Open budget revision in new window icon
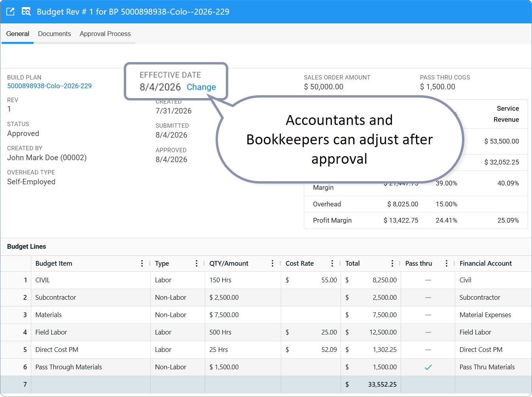This screenshot has height=397, width=532. click(11, 11)
